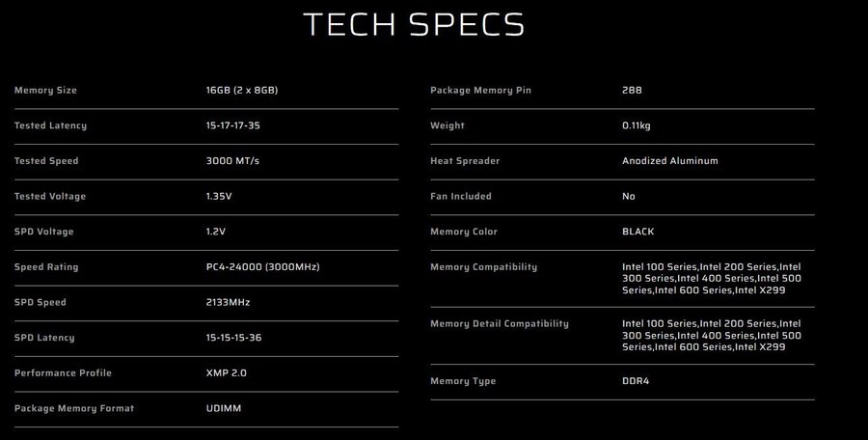The image size is (868, 440).
Task: Click the 2133MHz SPD speed value
Action: coord(229,302)
